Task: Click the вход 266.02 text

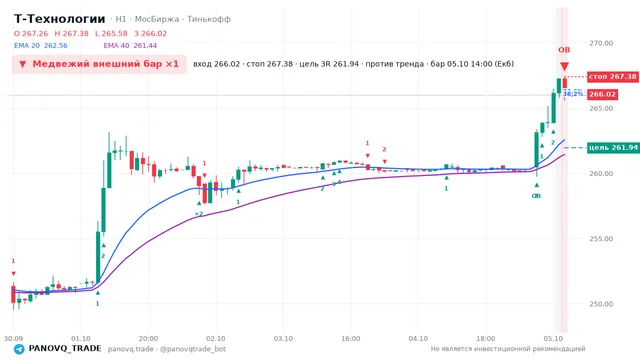Action: pos(216,64)
